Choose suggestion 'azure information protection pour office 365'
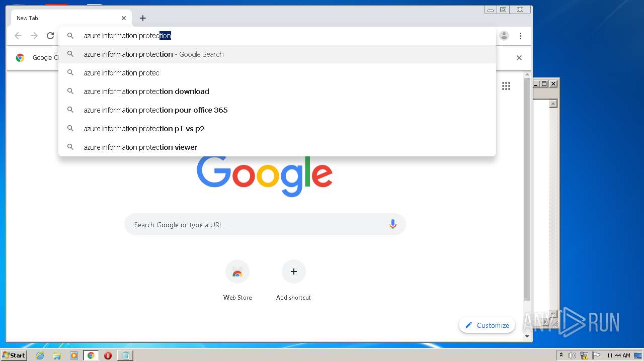This screenshot has width=644, height=362. point(277,110)
